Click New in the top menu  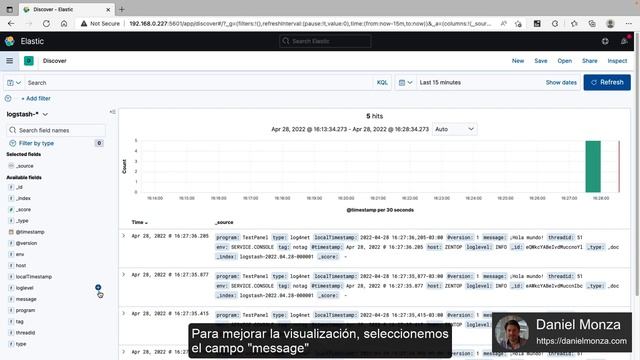coord(518,61)
